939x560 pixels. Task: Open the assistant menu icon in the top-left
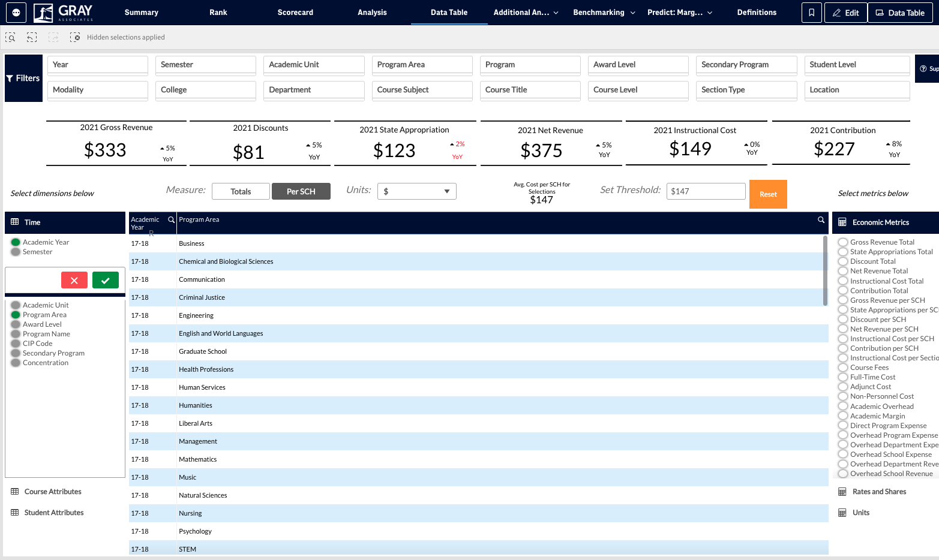click(16, 12)
